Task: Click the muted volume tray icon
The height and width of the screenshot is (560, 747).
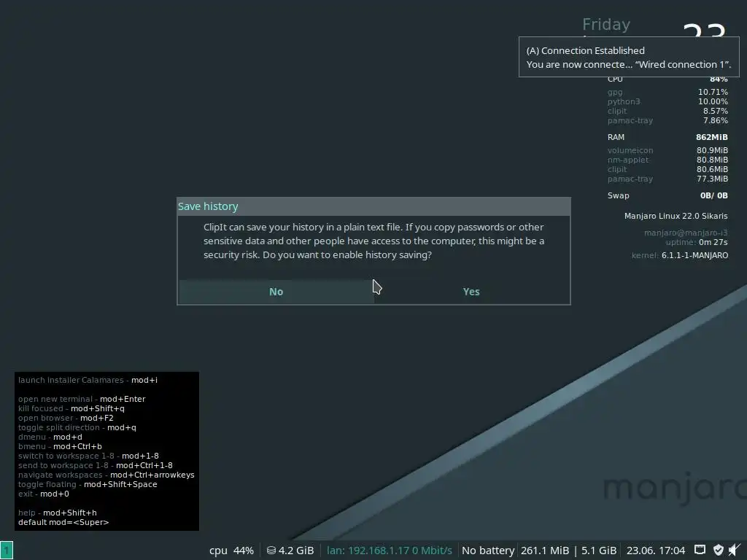Action: coord(735,550)
